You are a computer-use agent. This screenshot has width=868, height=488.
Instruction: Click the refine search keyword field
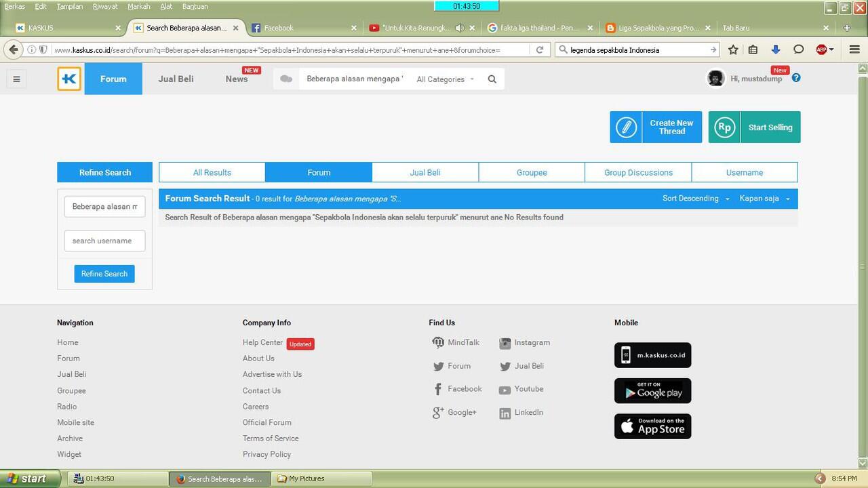(105, 207)
